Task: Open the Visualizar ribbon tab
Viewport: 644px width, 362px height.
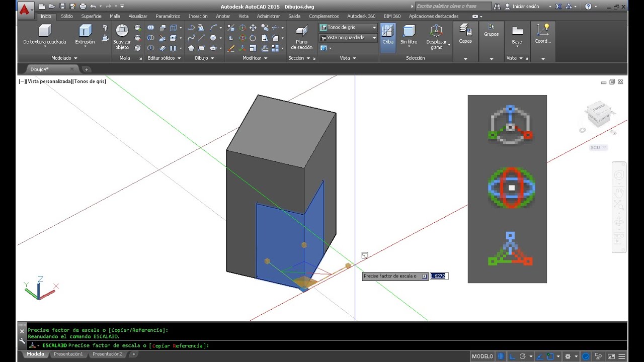Action: click(138, 16)
